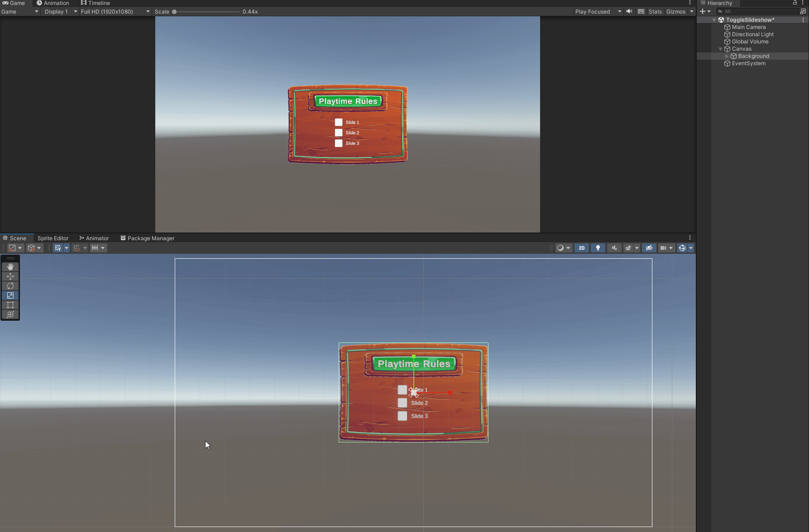Click Hierarchy lock icon
Viewport: 809px width, 532px height.
[x=795, y=3]
